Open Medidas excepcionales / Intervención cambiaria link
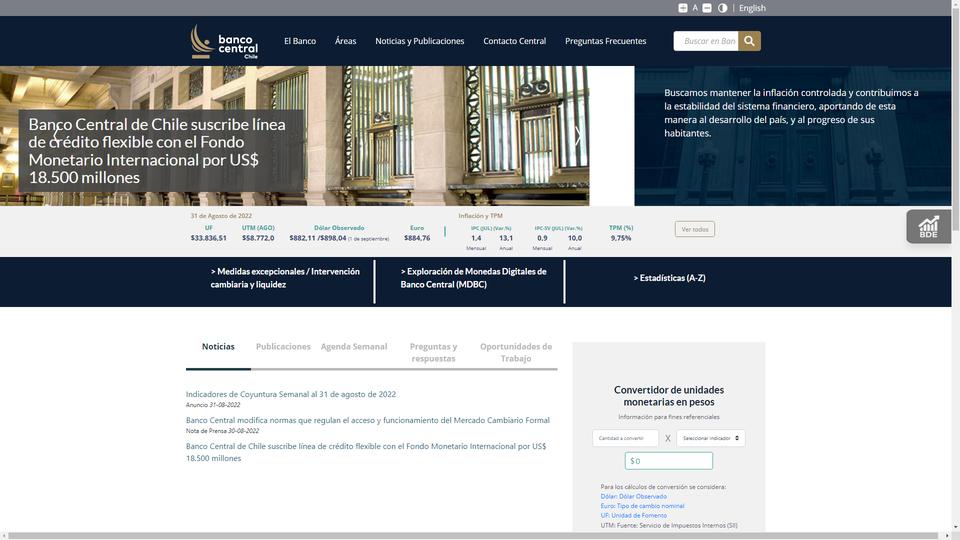Screen dimensions: 960x540 285,278
